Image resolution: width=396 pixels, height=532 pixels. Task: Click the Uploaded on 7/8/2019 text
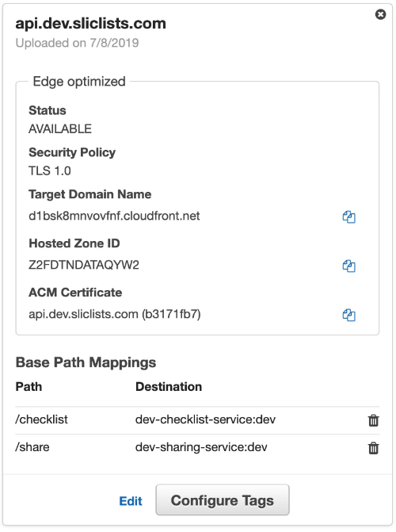click(x=77, y=43)
